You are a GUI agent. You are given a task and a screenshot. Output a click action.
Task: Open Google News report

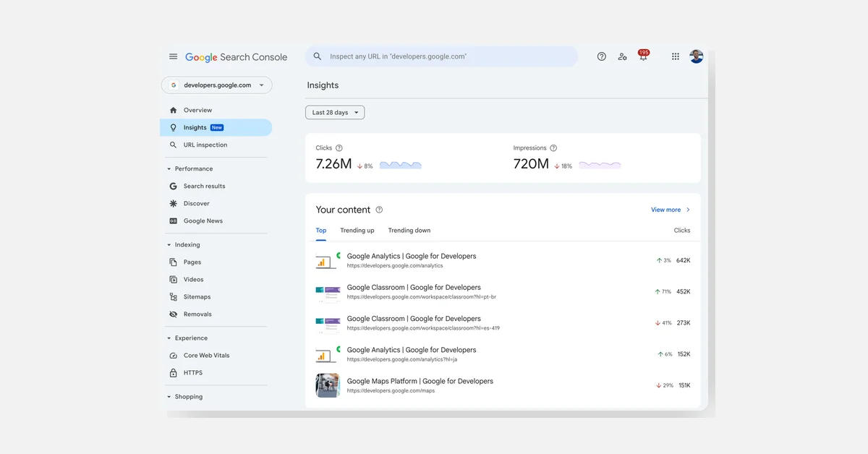216,220
